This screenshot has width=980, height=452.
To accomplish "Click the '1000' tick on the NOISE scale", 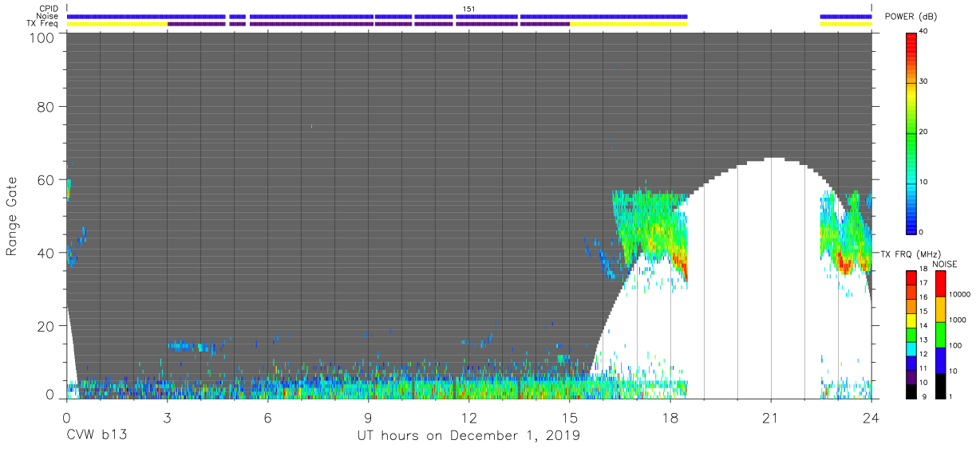I will [x=957, y=320].
